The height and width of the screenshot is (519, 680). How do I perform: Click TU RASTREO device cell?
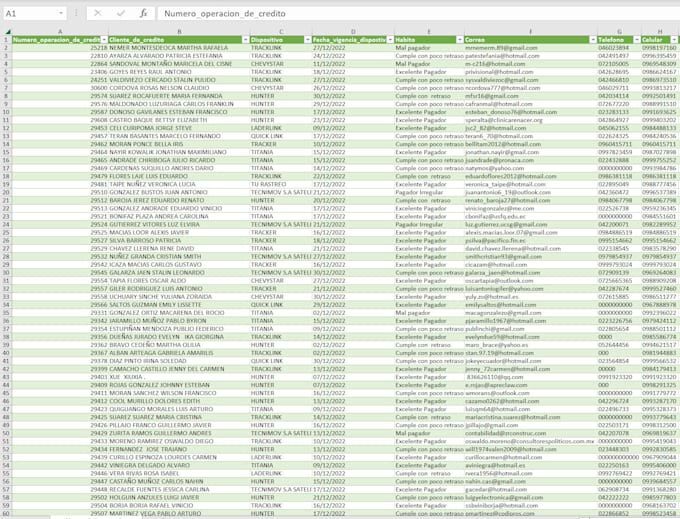coord(281,184)
